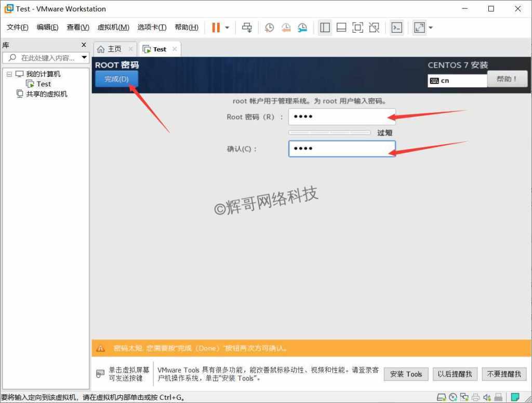Click the Root 密码 password field
Viewport: 532px width, 403px height.
tap(342, 117)
